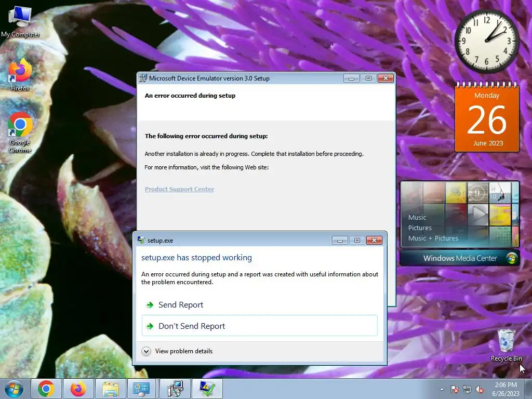Click the Start button orb
Screen dimensions: 532x399
14,389
